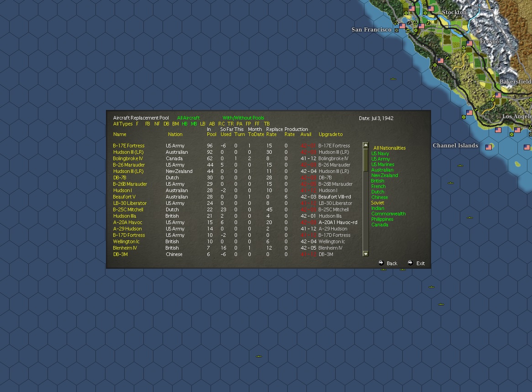Sort by Replace Rate column header
This screenshot has height=392, width=532.
[274, 132]
